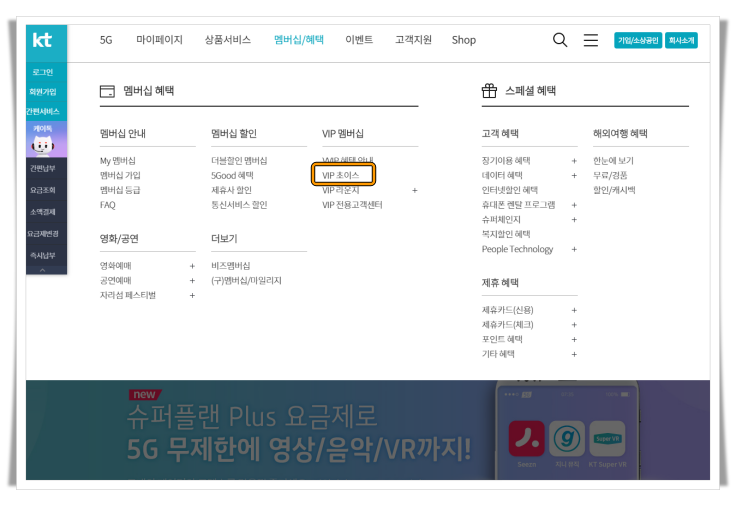Screen dimensions: 736x506
Task: Open the 한눈에 보기 link
Action: 613,161
